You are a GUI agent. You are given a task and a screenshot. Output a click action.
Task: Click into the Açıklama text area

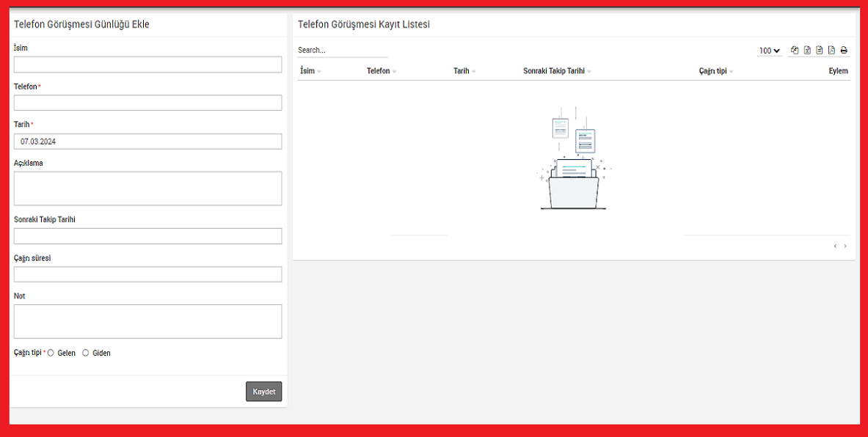point(147,188)
